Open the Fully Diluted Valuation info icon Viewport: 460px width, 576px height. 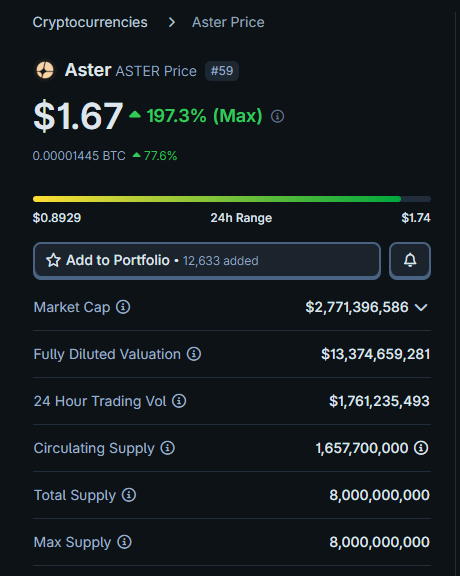pyautogui.click(x=194, y=354)
